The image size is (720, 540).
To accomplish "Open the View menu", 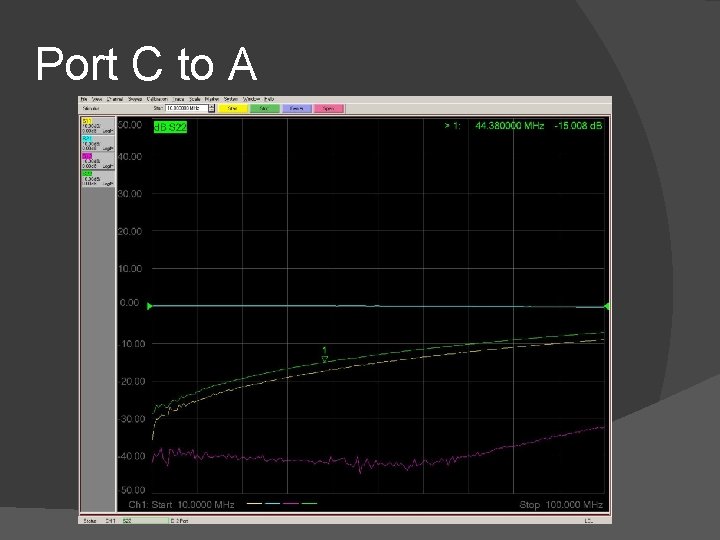I will (97, 99).
